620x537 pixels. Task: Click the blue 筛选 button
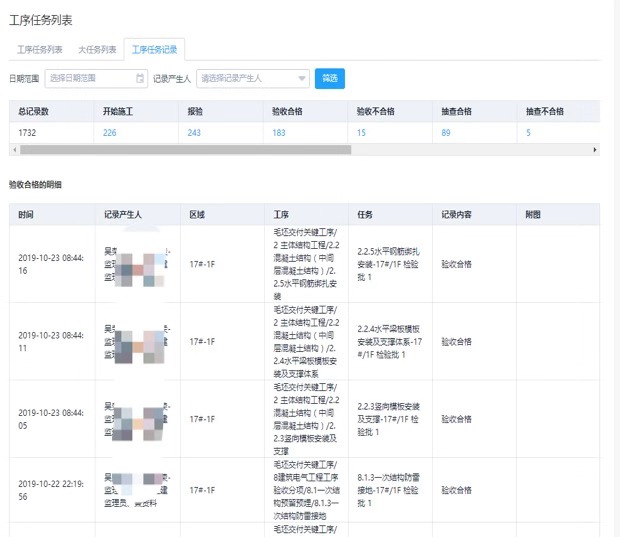(x=330, y=78)
